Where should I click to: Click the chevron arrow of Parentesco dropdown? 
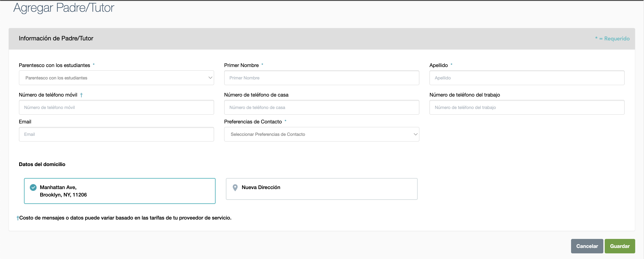(x=210, y=78)
